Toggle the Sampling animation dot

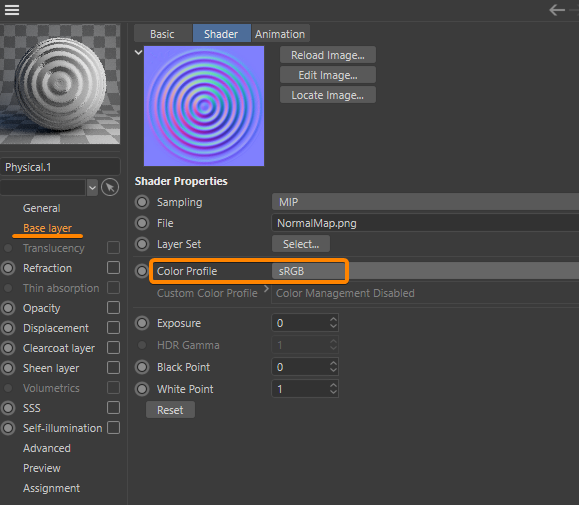coord(142,202)
